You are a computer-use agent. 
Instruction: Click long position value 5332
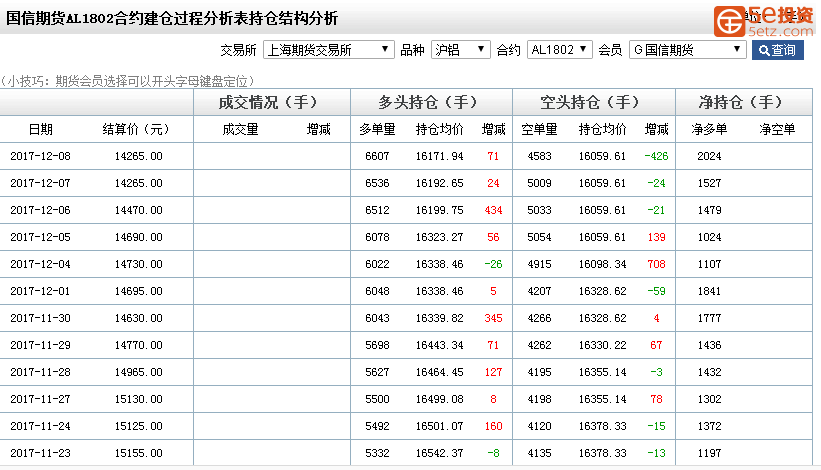[377, 453]
